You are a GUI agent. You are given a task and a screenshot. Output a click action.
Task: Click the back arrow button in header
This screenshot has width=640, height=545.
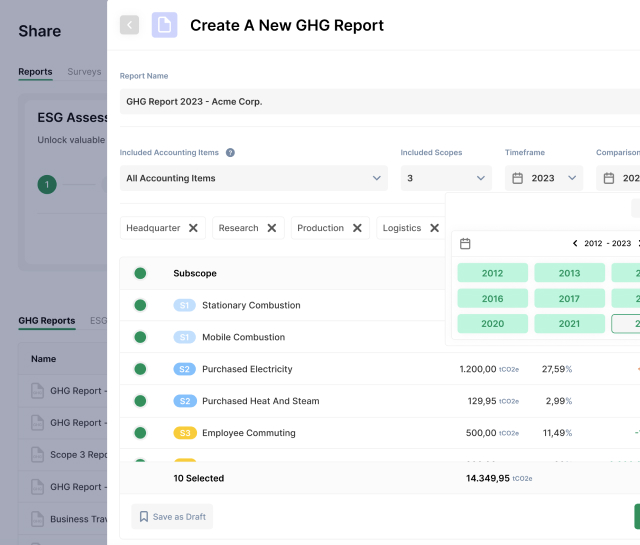coord(129,25)
